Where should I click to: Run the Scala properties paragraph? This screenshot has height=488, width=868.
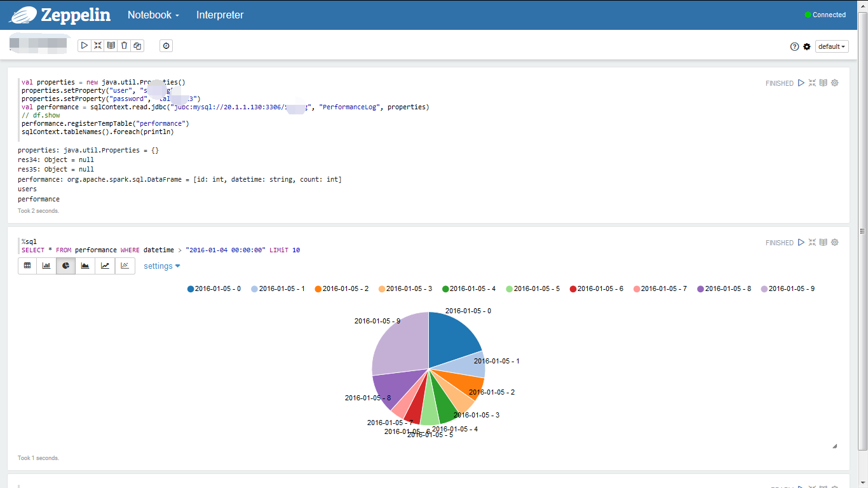801,83
